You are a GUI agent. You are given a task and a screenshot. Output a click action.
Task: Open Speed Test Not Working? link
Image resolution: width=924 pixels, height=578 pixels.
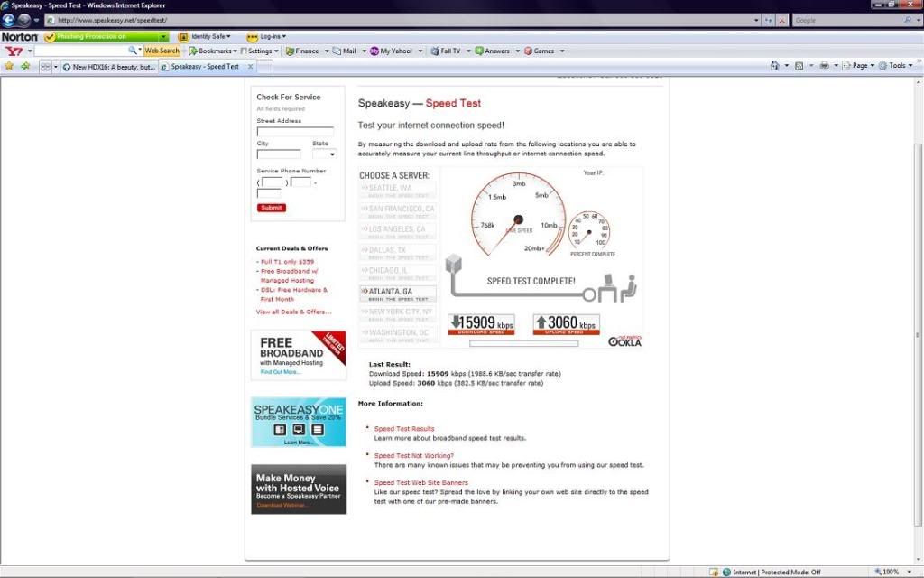point(413,456)
